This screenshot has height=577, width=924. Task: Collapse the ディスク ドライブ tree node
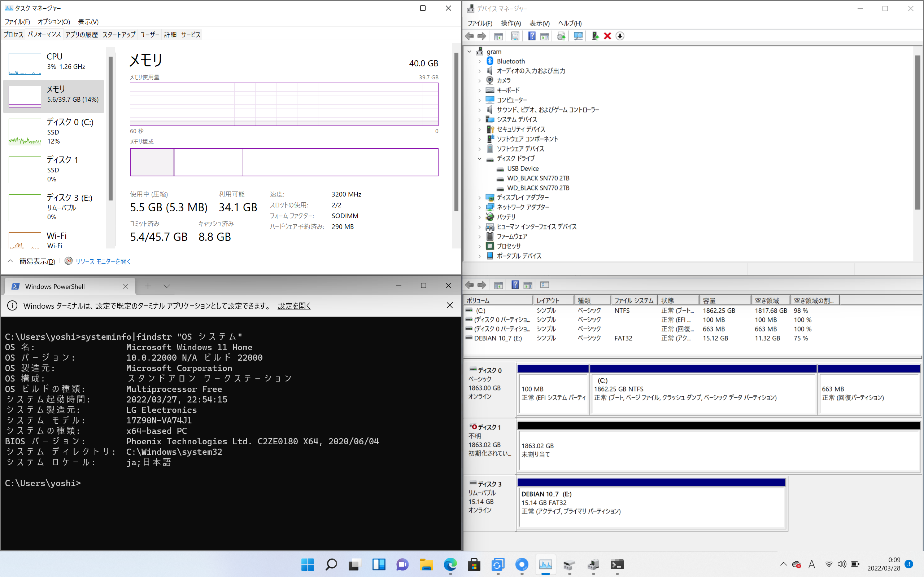(480, 159)
